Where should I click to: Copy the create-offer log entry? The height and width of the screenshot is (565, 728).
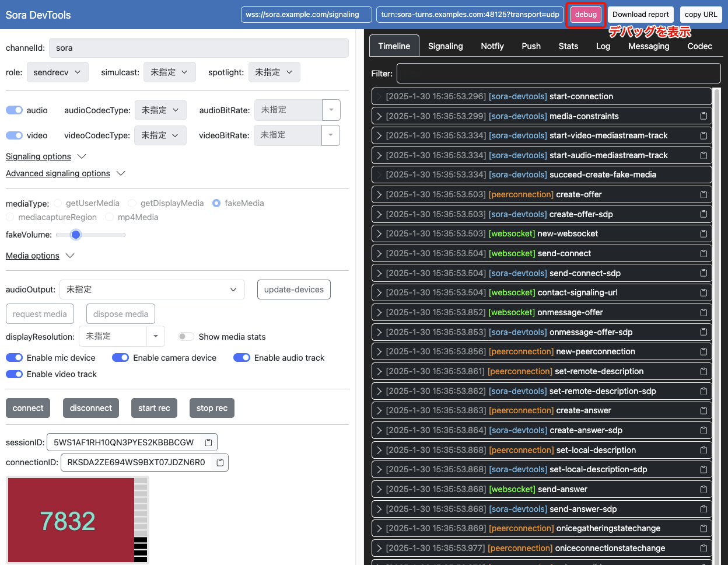pos(703,194)
